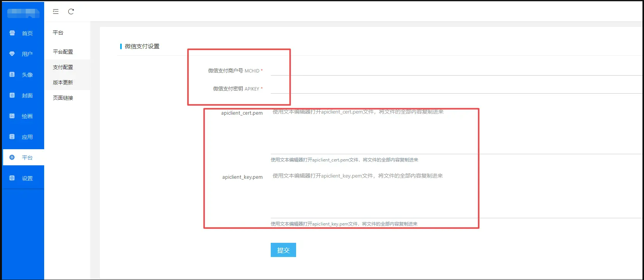Click the blurred logo at top of sidebar
Screen dimensions: 644x280
click(23, 13)
